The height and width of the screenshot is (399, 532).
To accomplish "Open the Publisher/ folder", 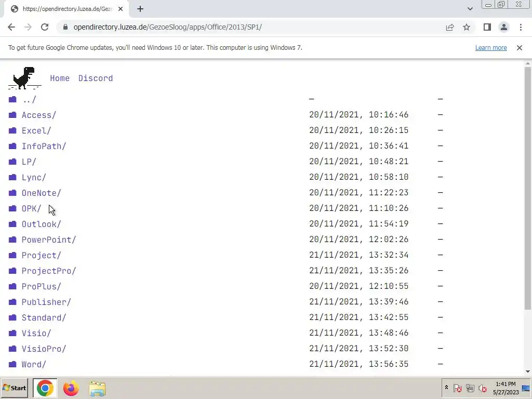I will click(46, 302).
